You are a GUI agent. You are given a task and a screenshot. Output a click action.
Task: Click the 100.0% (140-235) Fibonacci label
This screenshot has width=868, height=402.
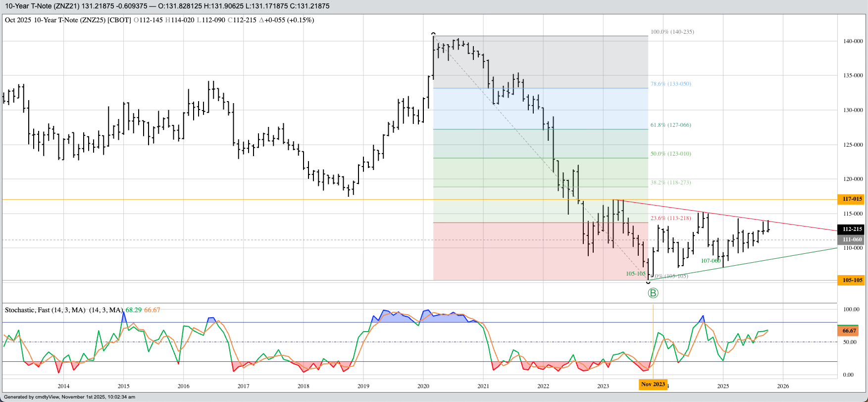(672, 32)
